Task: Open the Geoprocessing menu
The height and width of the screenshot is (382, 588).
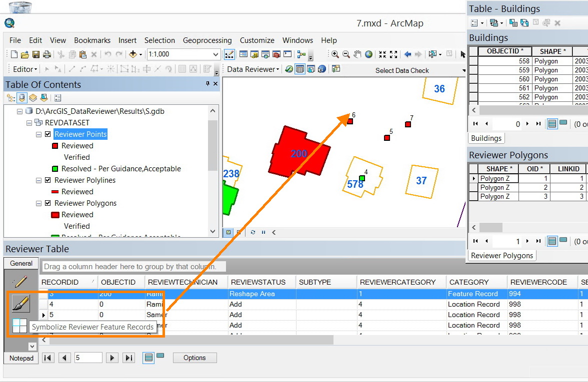Action: [x=207, y=40]
